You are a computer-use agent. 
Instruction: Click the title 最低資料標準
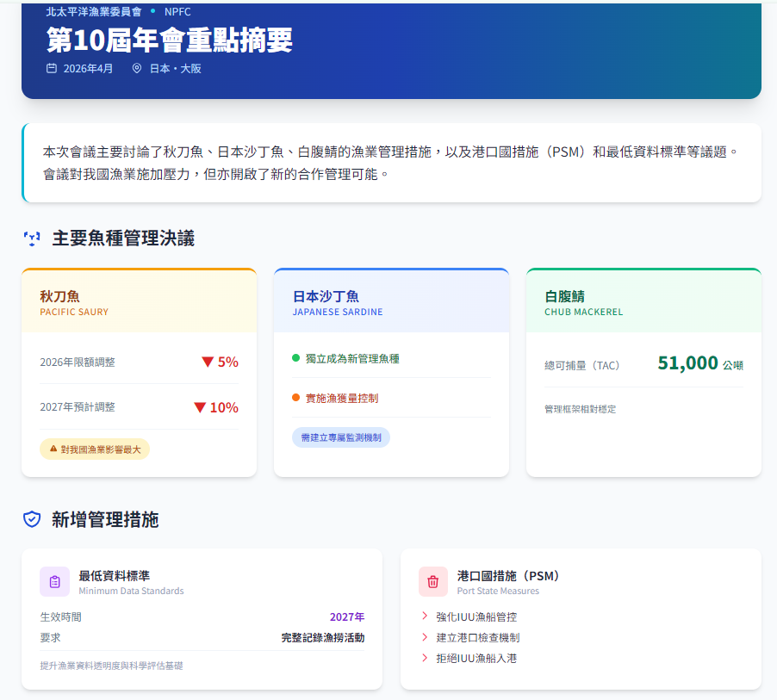(115, 576)
